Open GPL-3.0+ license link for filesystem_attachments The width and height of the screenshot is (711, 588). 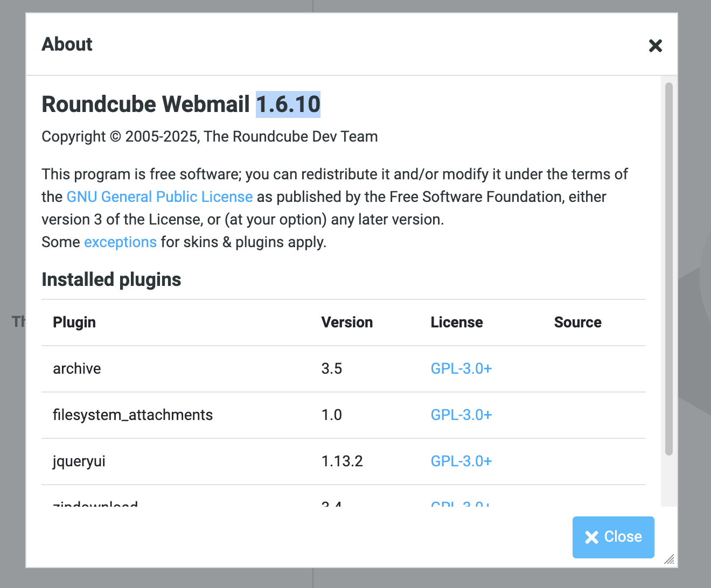click(461, 415)
